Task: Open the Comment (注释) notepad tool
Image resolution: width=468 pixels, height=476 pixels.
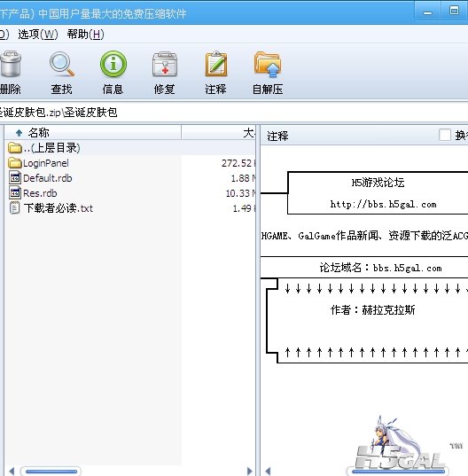Action: [215, 64]
